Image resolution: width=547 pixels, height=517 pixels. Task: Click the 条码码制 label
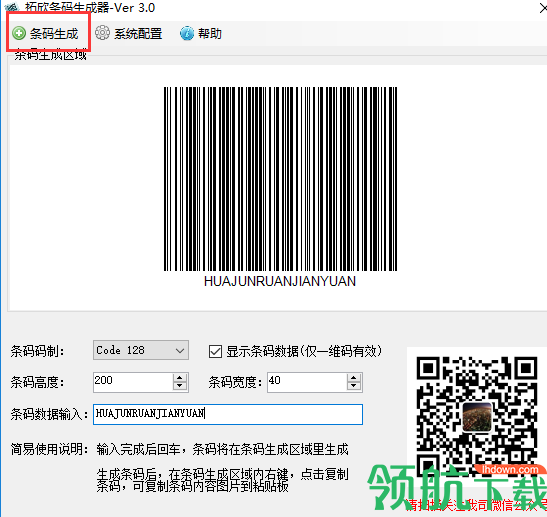point(37,351)
